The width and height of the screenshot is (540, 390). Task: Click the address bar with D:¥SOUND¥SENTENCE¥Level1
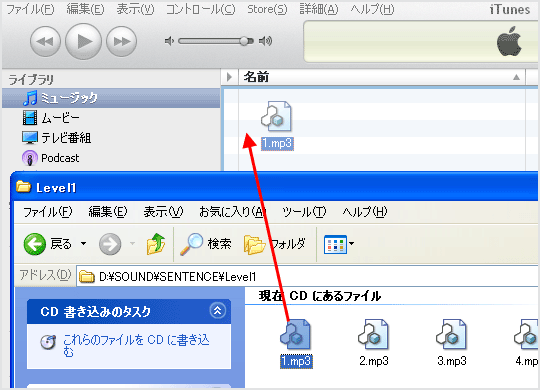307,276
